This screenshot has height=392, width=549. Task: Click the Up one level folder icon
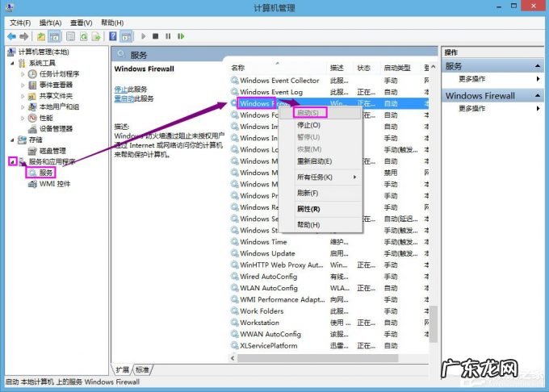[41, 36]
